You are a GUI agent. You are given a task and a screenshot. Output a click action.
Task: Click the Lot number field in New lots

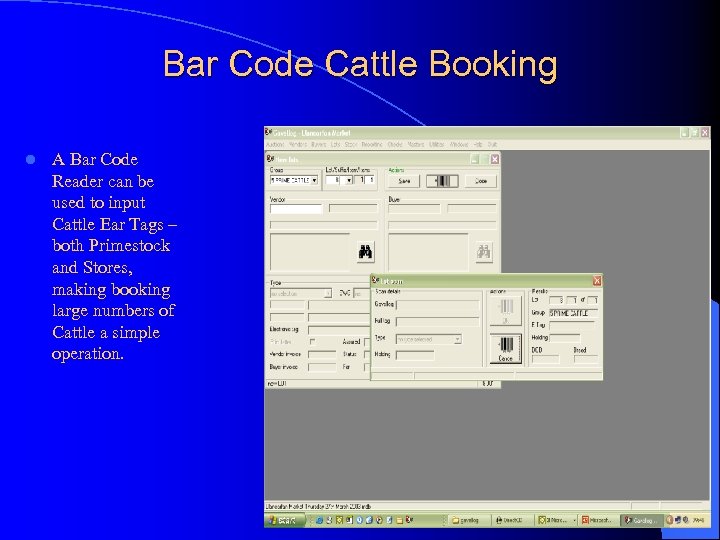334,180
